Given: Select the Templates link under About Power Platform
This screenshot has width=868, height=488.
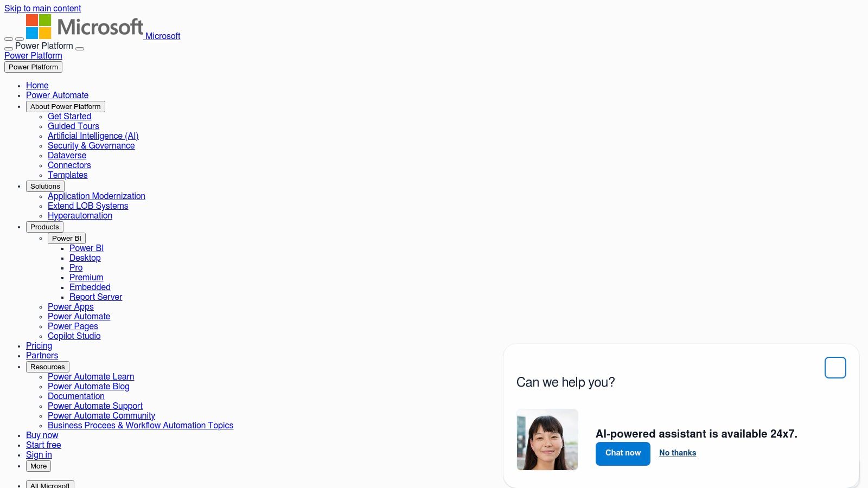Looking at the screenshot, I should coord(67,175).
